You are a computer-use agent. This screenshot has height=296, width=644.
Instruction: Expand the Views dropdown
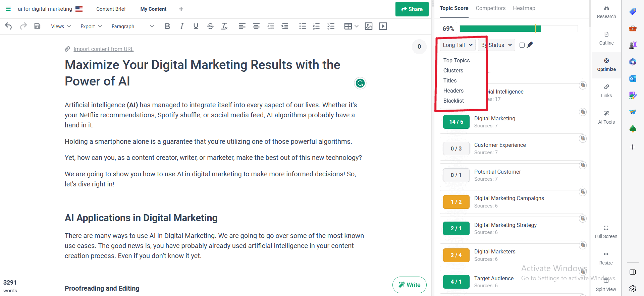pyautogui.click(x=61, y=26)
